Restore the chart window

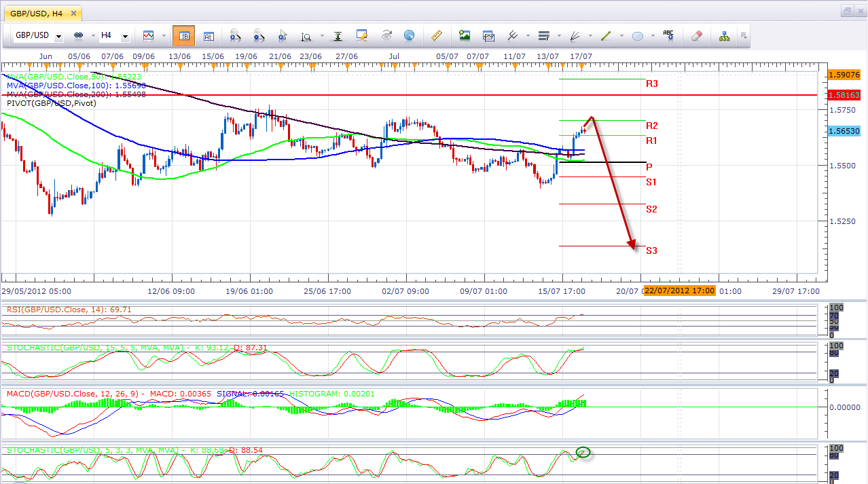pyautogui.click(x=847, y=11)
